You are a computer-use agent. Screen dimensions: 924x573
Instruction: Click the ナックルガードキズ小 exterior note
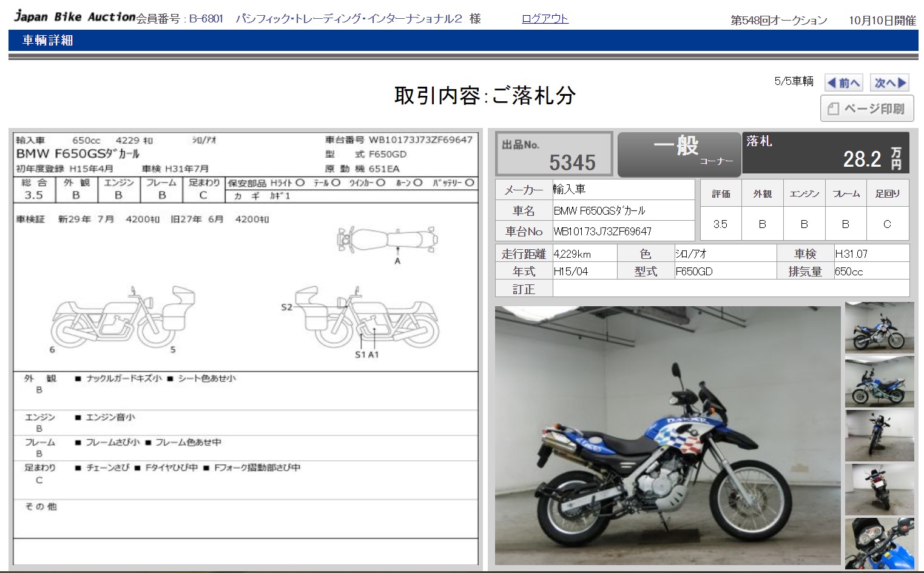pyautogui.click(x=124, y=378)
